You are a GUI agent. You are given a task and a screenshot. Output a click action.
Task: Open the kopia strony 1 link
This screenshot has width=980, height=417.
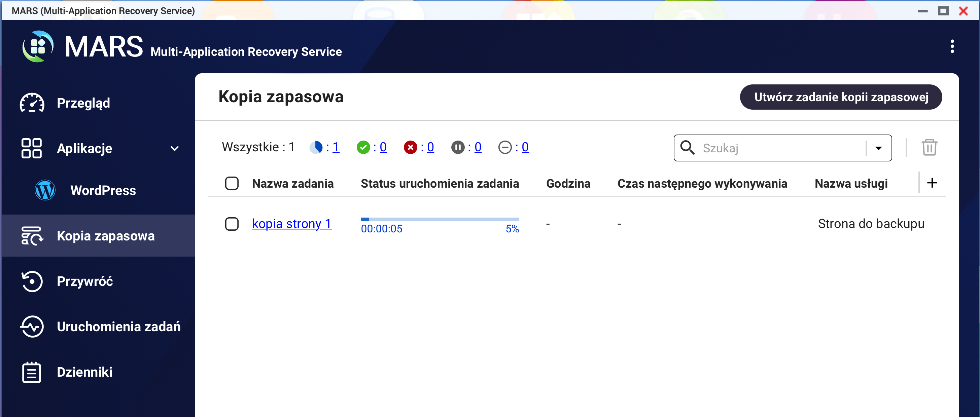(x=292, y=224)
